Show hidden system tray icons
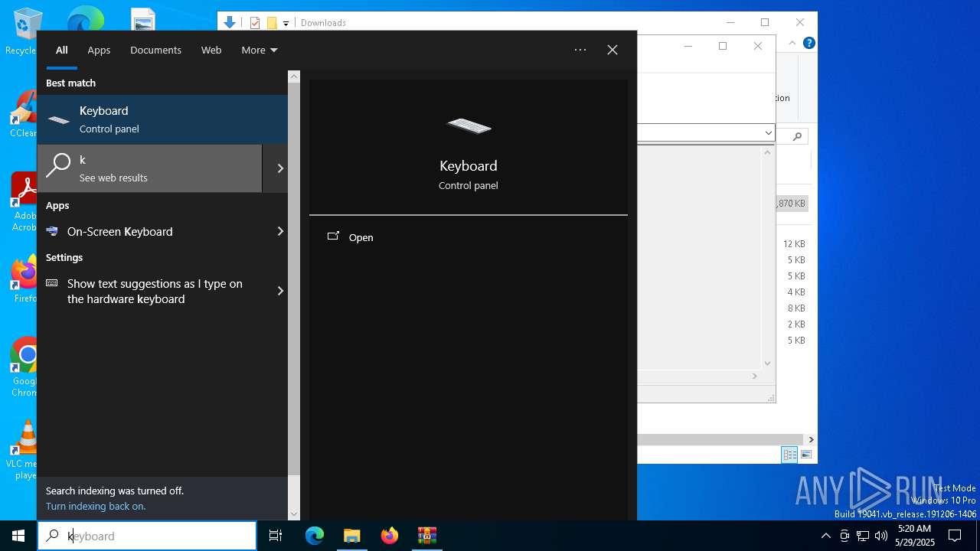The width and height of the screenshot is (980, 551). pyautogui.click(x=825, y=536)
